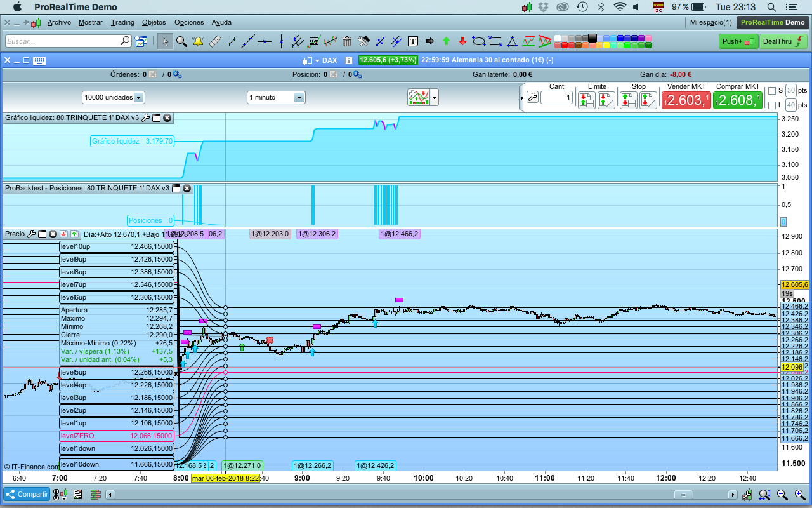Insert a green up arrow marker
This screenshot has height=508, width=812.
(446, 41)
